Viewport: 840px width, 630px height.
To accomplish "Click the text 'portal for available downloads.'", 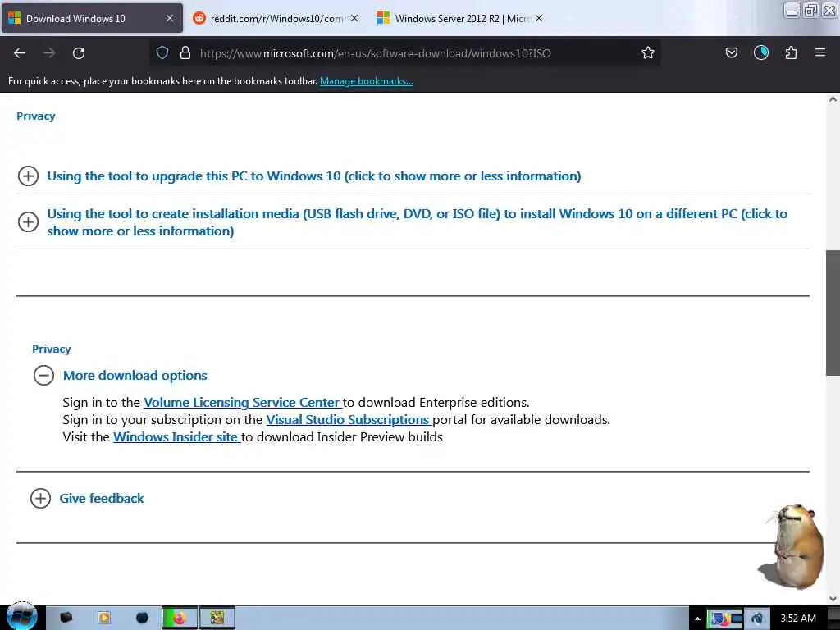I will pos(521,420).
